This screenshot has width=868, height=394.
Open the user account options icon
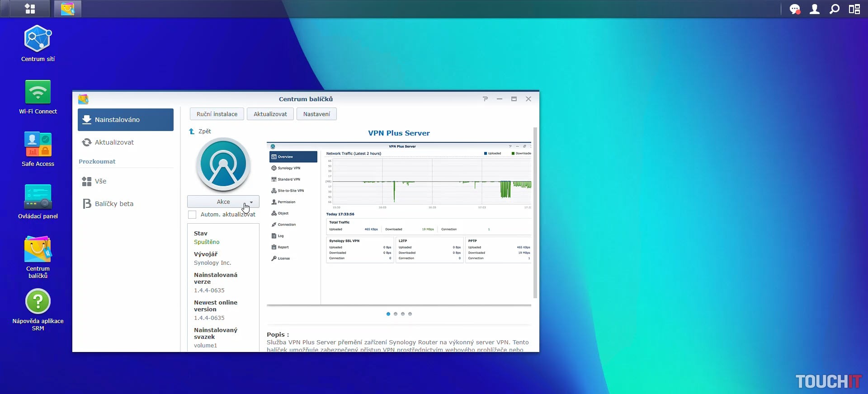[814, 9]
